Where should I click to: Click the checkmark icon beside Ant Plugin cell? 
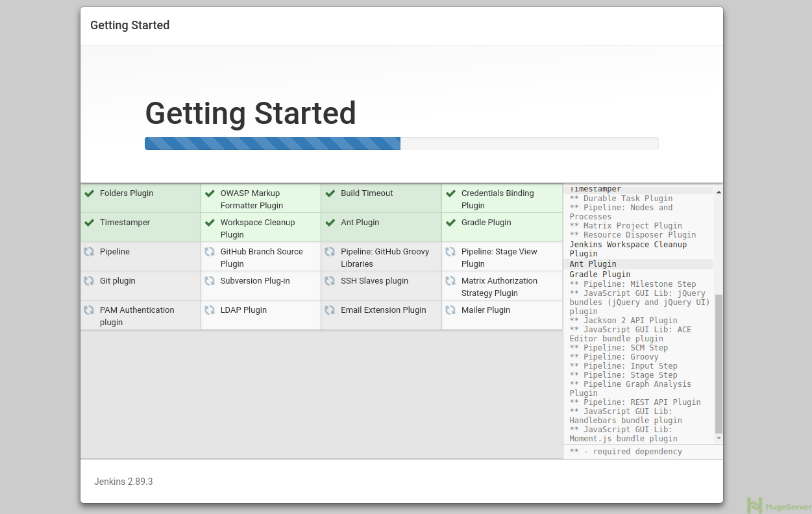pos(330,223)
